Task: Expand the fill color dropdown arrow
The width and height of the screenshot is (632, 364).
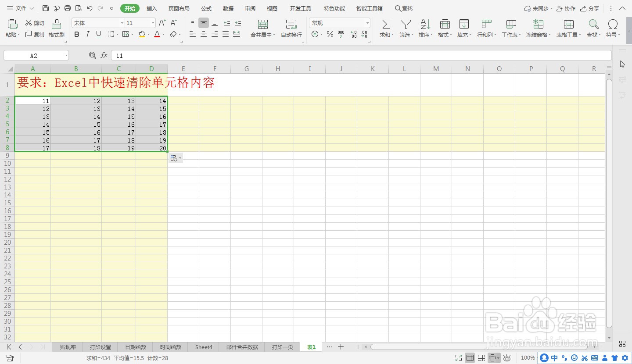Action: 148,34
